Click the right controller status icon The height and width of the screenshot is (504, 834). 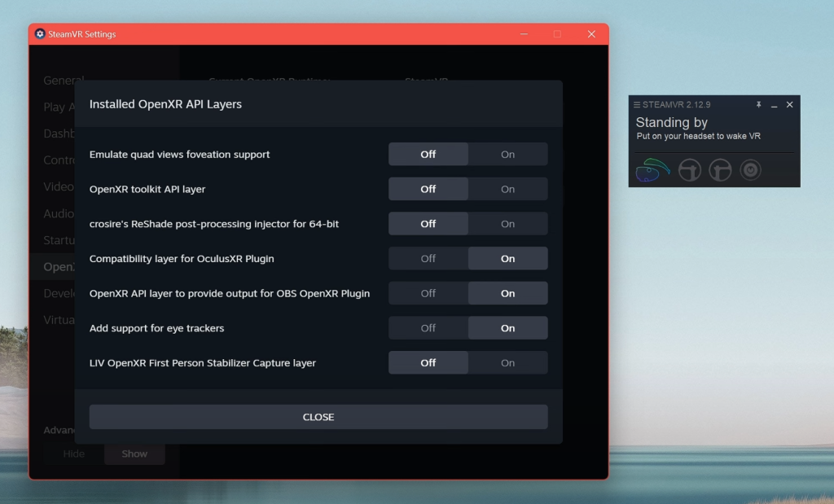click(720, 170)
